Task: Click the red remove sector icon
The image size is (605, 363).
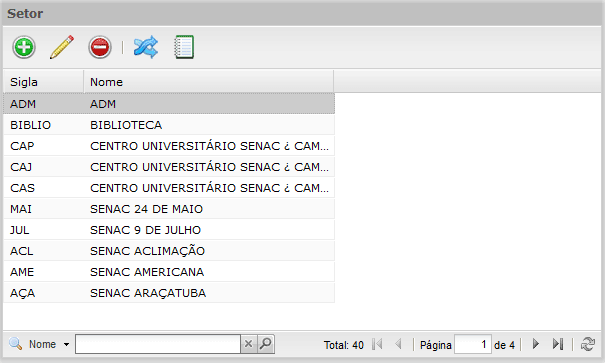Action: pyautogui.click(x=100, y=47)
